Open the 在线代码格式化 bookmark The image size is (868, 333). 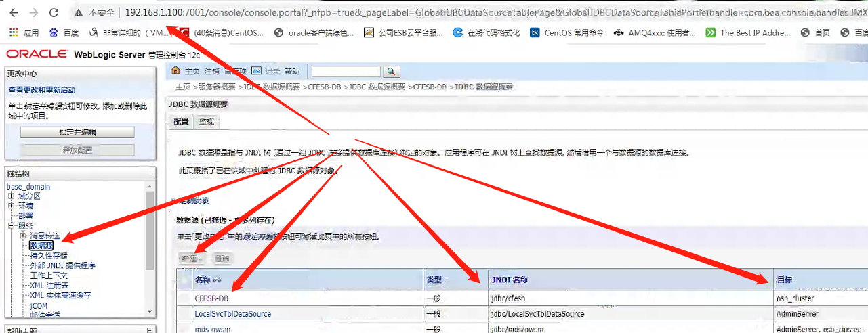pos(487,32)
